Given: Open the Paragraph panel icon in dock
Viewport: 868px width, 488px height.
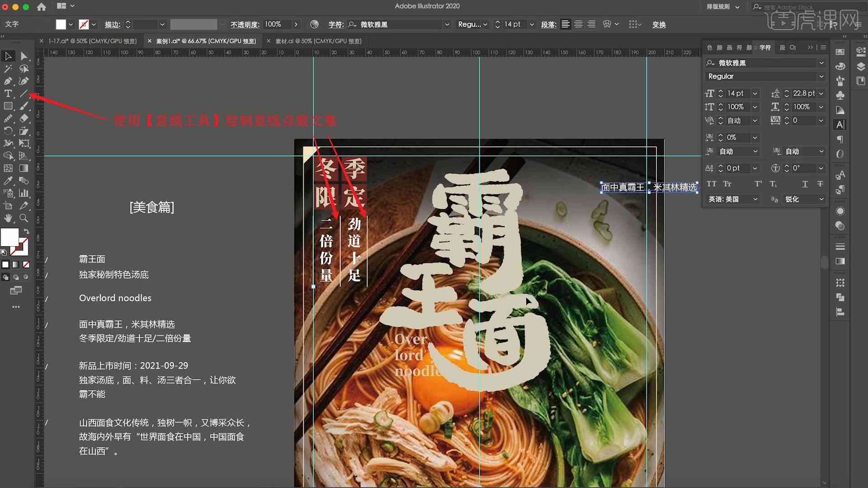Looking at the screenshot, I should click(840, 139).
